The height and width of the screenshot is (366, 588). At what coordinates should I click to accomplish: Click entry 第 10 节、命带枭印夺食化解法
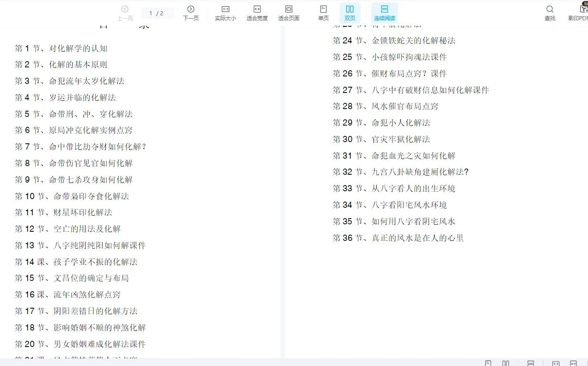[x=72, y=196]
